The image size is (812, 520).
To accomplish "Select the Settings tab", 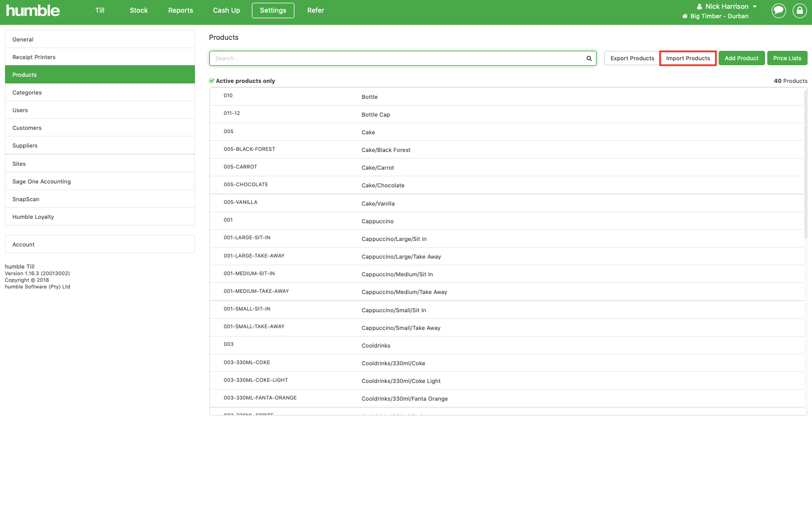I will coord(273,10).
